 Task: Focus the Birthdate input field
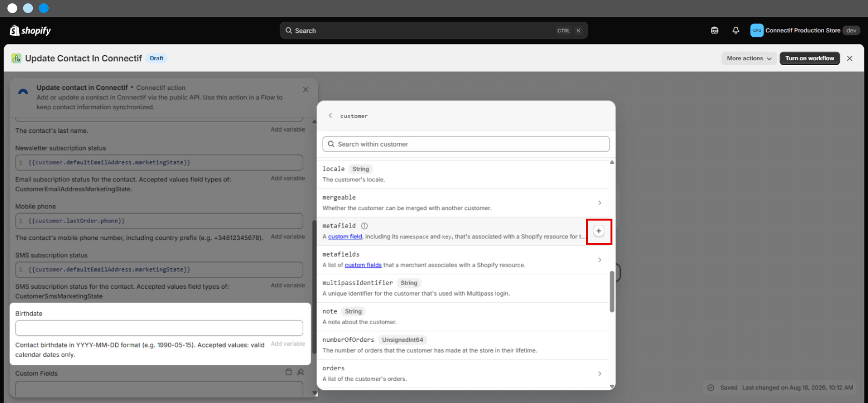coord(159,328)
